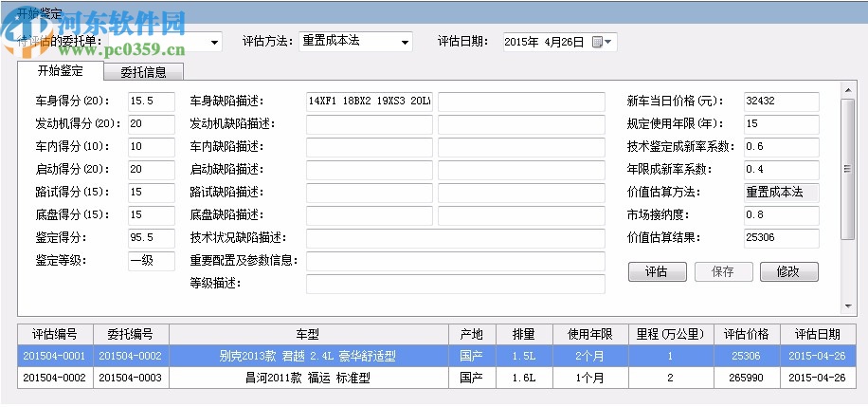Focus the 发动机得分 score field
This screenshot has height=407, width=868.
151,124
